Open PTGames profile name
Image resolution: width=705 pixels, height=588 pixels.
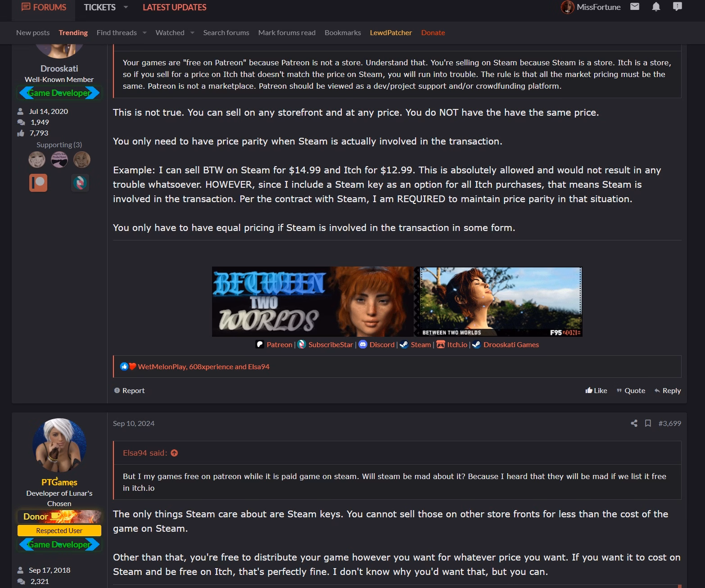(59, 482)
